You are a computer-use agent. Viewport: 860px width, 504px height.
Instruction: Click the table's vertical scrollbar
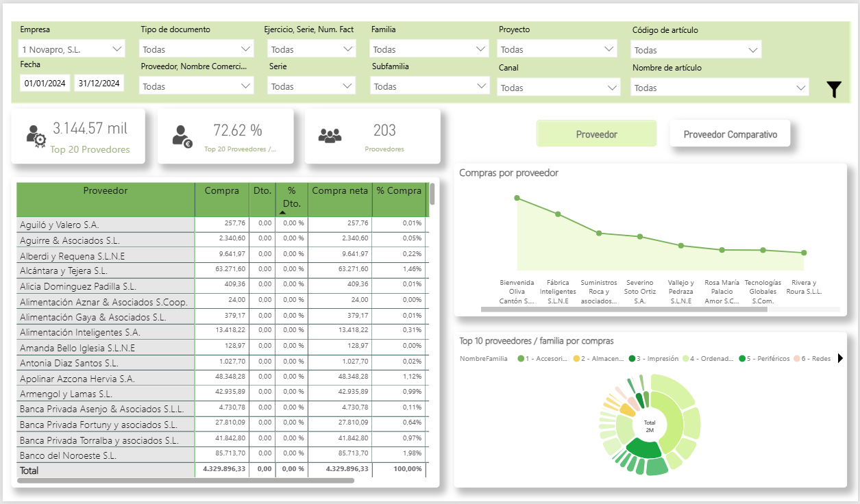coord(432,194)
